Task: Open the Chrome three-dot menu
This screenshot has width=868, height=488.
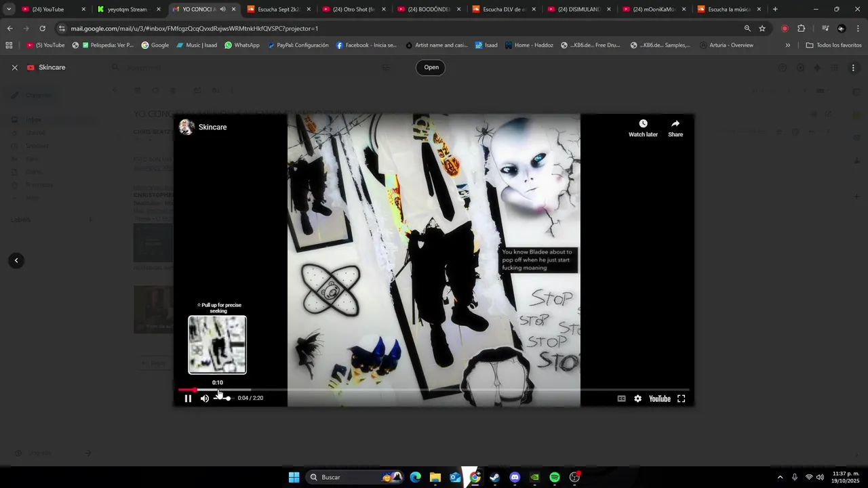Action: [x=859, y=28]
